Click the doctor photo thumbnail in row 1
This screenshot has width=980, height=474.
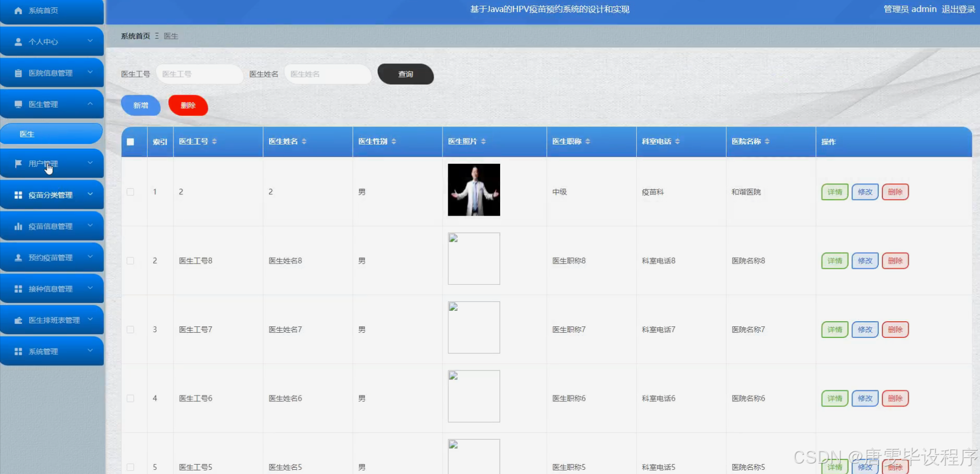point(474,190)
